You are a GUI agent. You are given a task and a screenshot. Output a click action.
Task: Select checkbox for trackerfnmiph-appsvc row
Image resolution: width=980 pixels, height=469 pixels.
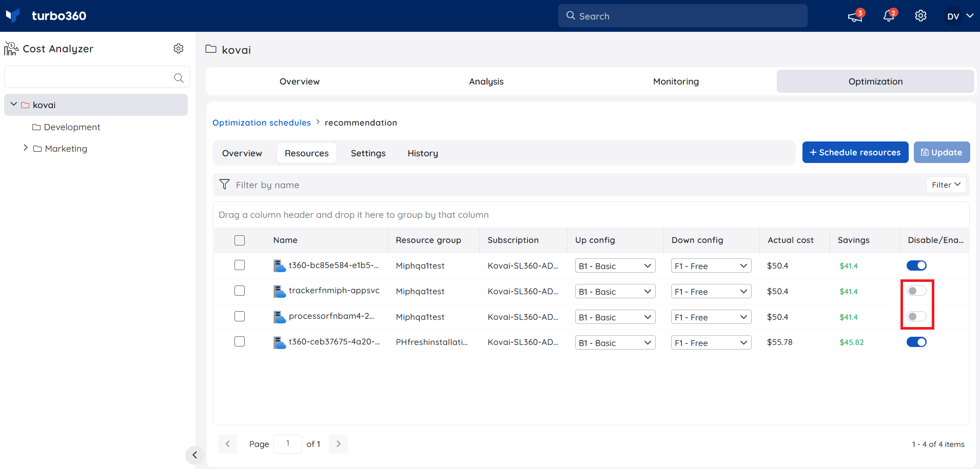tap(240, 291)
